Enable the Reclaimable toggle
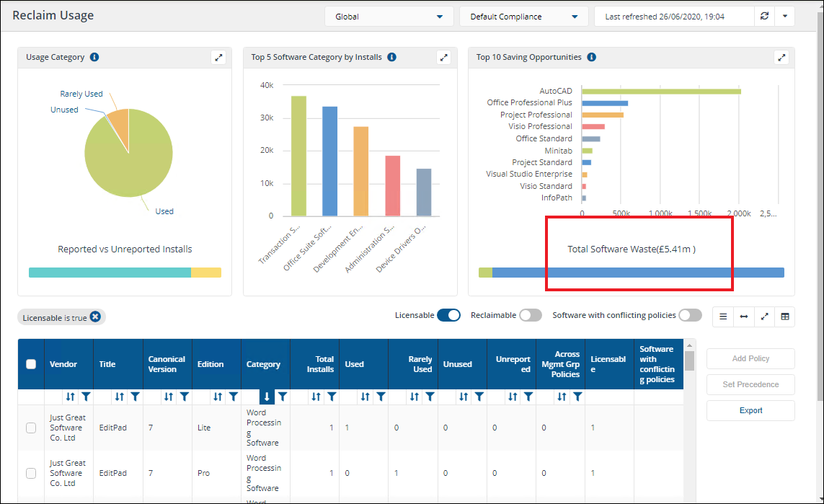 530,315
